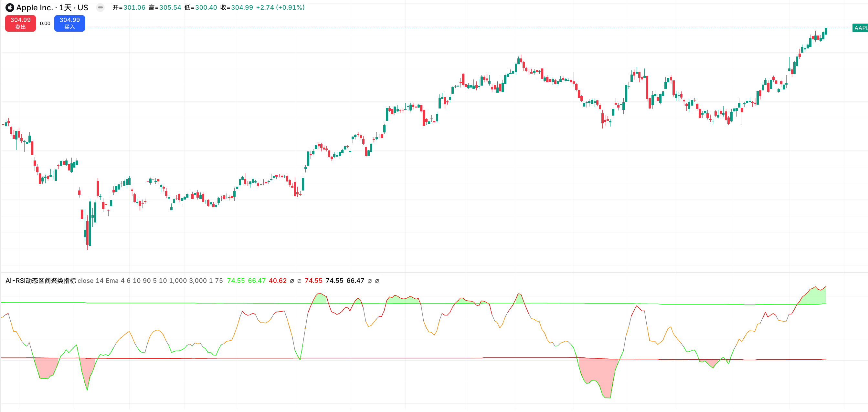Click the low price 低=300.40
The height and width of the screenshot is (412, 868).
pos(200,7)
